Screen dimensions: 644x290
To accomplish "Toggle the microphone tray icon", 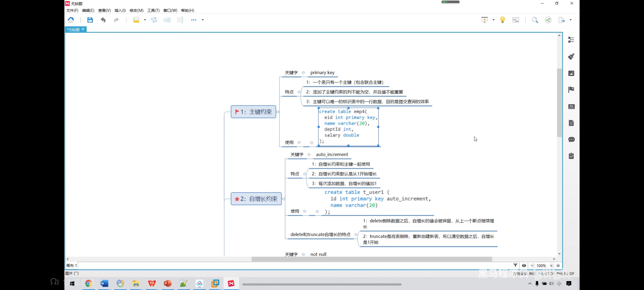I will [537, 284].
